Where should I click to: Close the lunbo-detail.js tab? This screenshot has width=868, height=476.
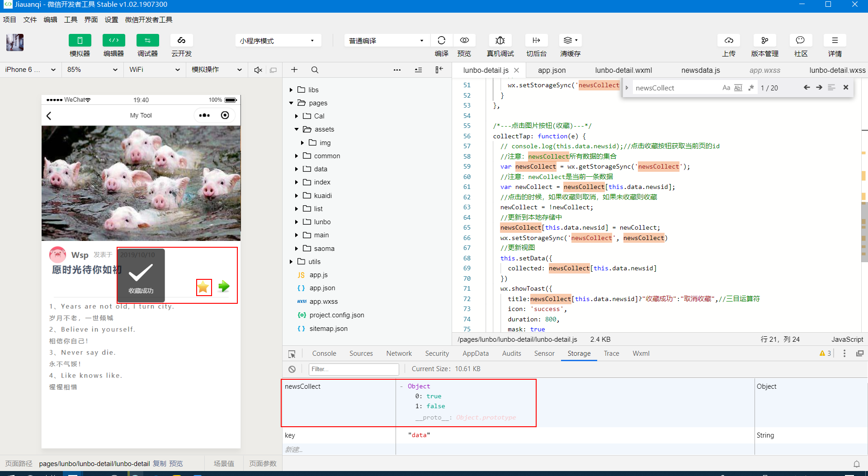pos(516,70)
